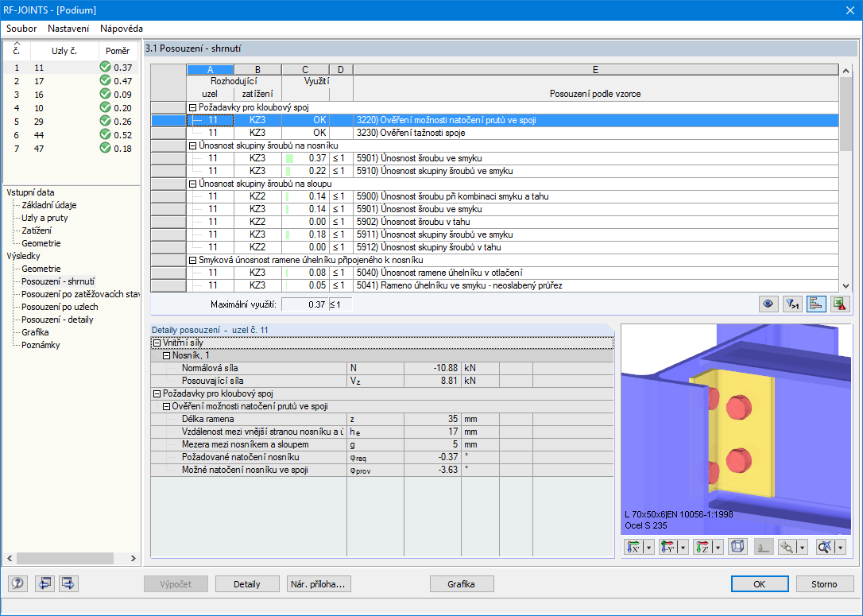
Task: Open Z-axis view dropdown arrow
Action: pos(718,547)
